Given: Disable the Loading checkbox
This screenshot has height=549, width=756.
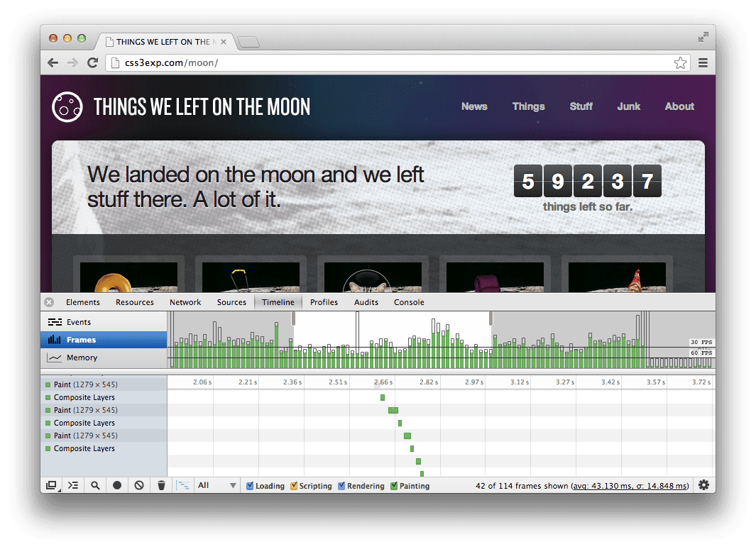Looking at the screenshot, I should click(249, 485).
